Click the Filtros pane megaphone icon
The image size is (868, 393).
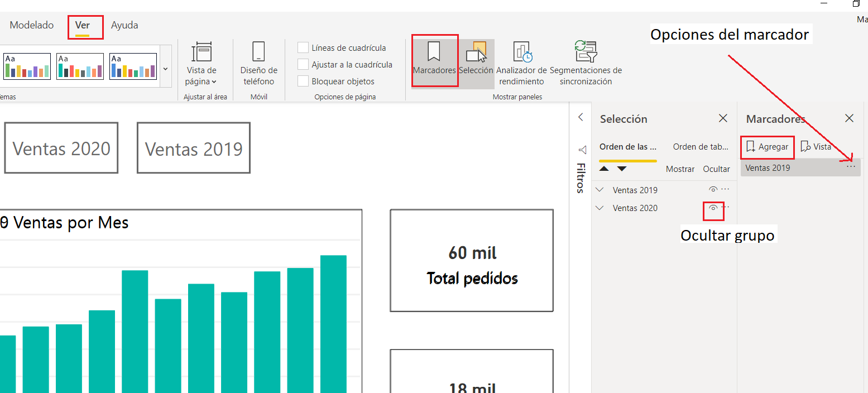tap(582, 150)
